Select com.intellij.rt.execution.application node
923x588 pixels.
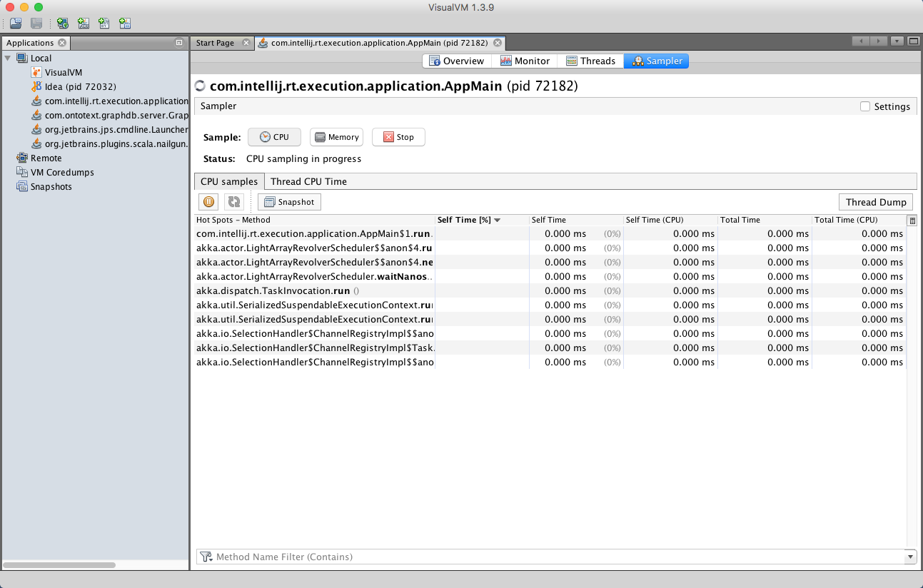tap(110, 101)
